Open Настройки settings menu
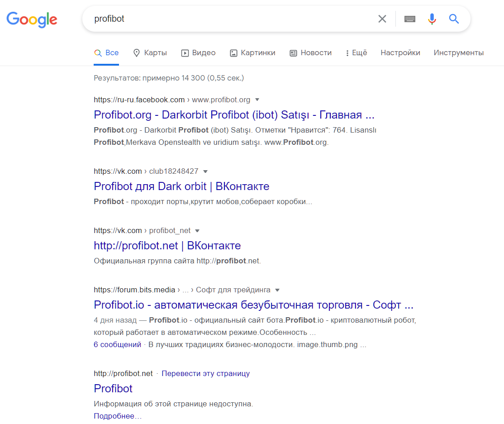The image size is (504, 424). pyautogui.click(x=400, y=53)
